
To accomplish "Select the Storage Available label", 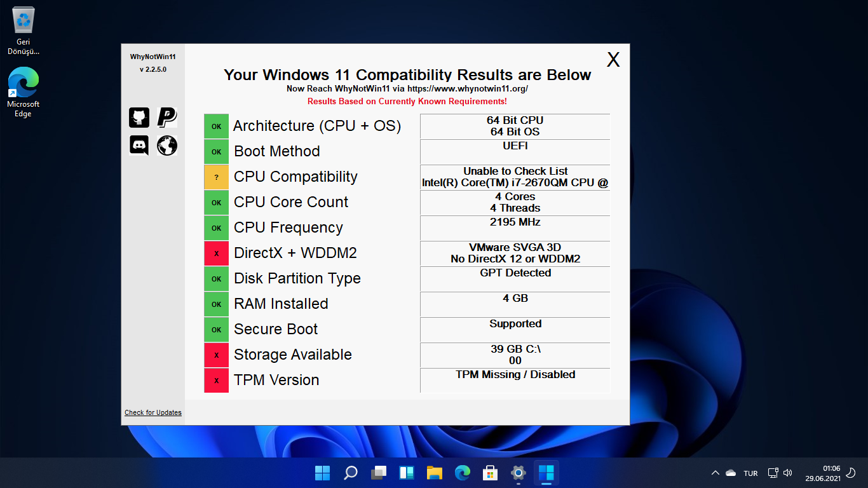I will 293,355.
